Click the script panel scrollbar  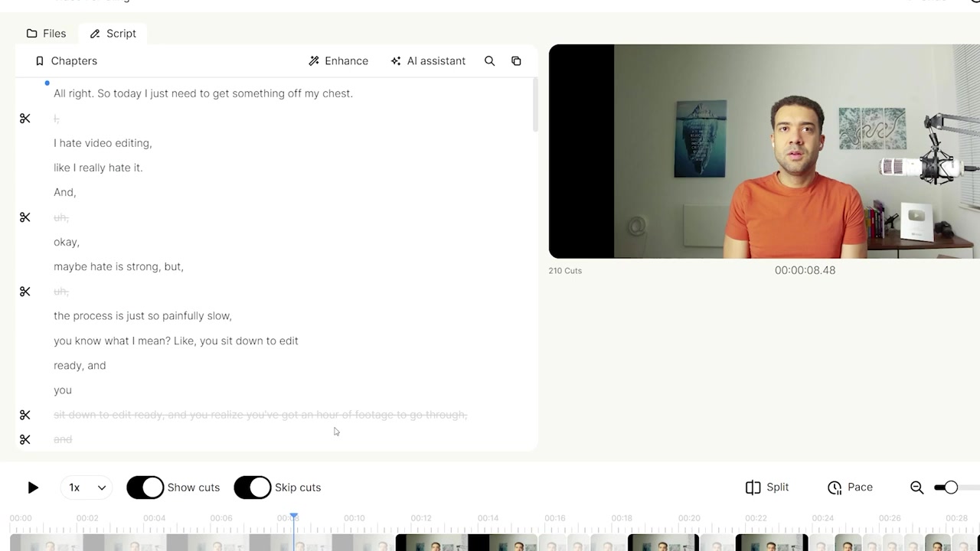coord(535,106)
